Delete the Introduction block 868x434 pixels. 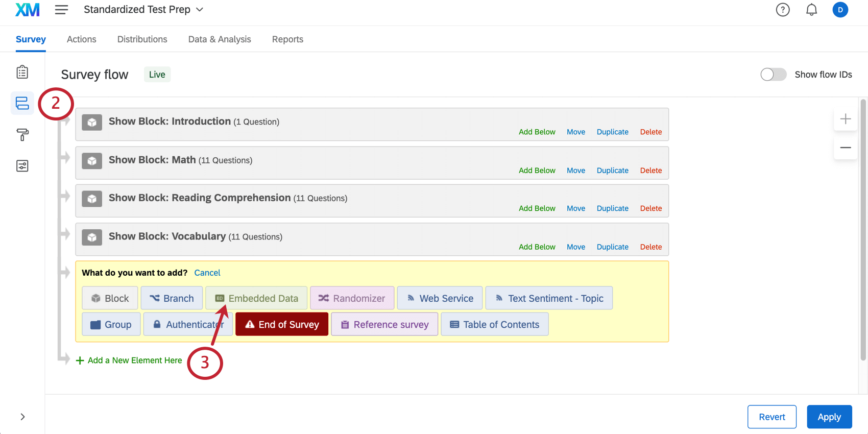[x=651, y=132]
